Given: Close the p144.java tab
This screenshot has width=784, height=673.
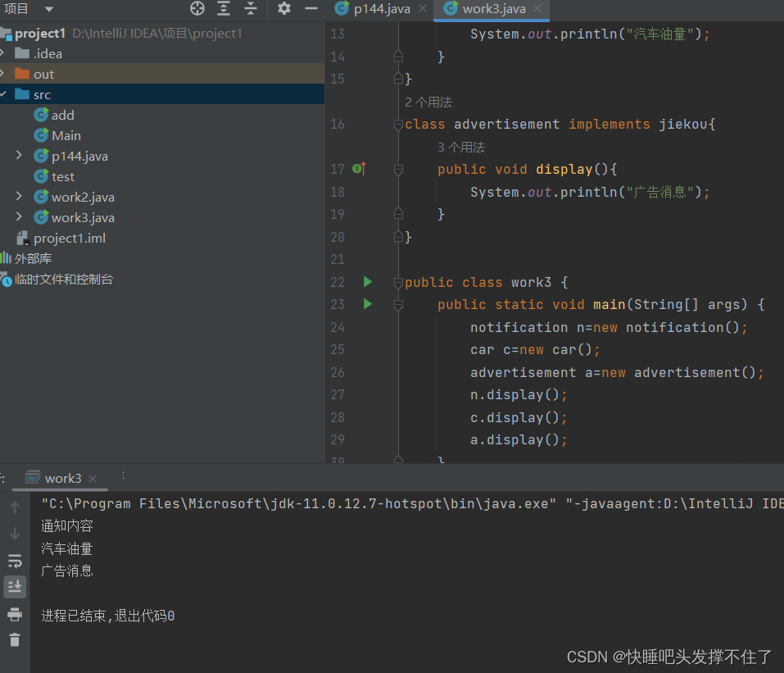Looking at the screenshot, I should pyautogui.click(x=423, y=8).
